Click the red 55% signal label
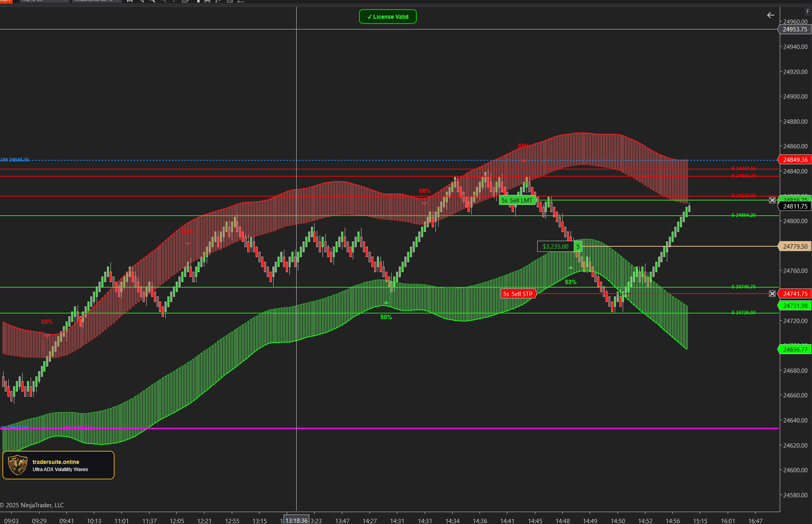The height and width of the screenshot is (524, 812). (x=47, y=322)
